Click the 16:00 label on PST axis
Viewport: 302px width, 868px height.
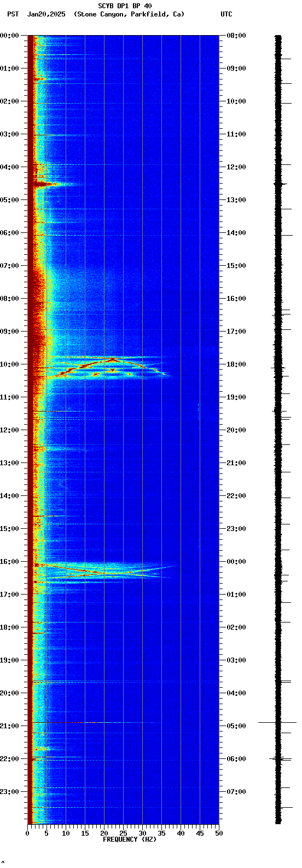tap(9, 562)
